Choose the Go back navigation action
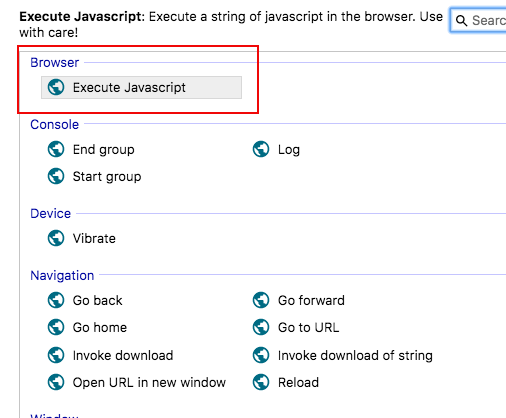The width and height of the screenshot is (506, 418). pos(85,300)
